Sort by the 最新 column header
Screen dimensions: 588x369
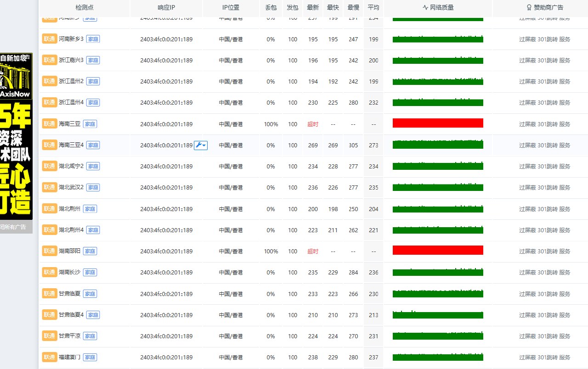[313, 8]
